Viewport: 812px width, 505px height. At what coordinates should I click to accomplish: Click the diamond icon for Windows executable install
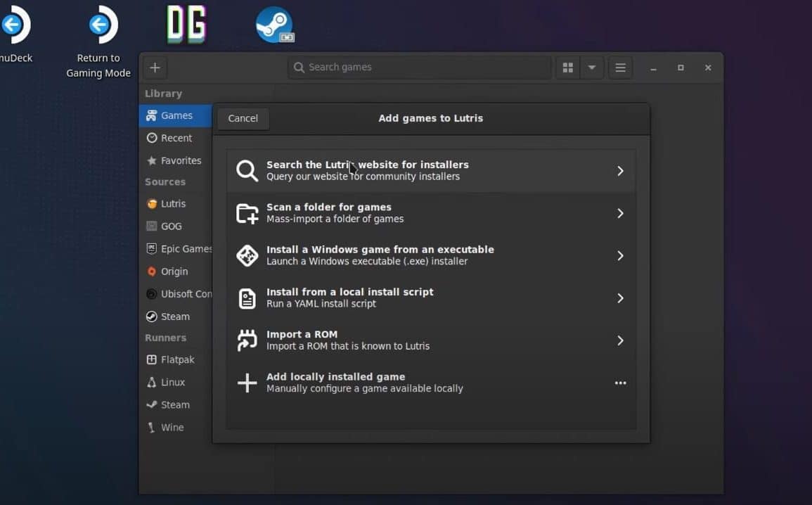[247, 255]
